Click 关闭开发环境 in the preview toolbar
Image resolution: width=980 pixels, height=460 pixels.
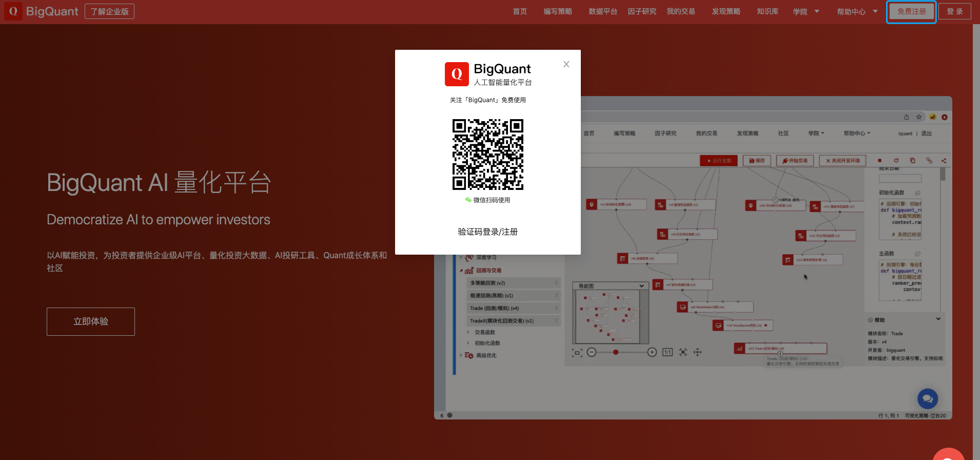tap(842, 161)
